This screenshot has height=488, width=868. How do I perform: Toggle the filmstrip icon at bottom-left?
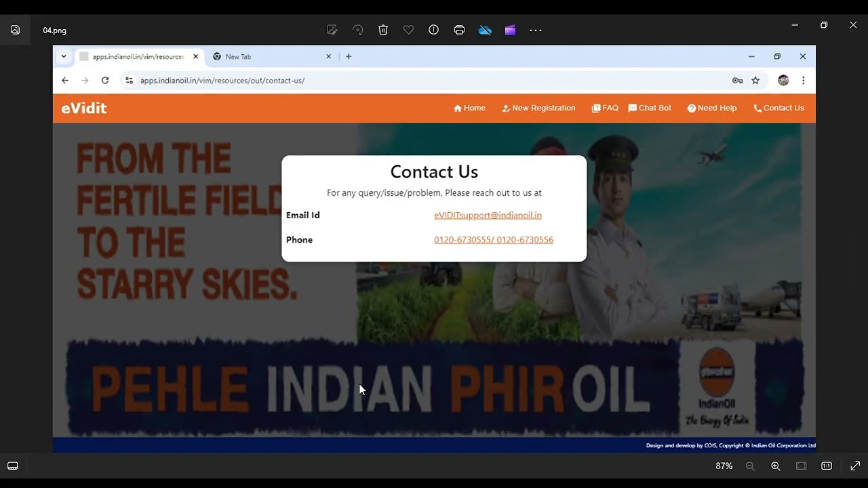12,466
